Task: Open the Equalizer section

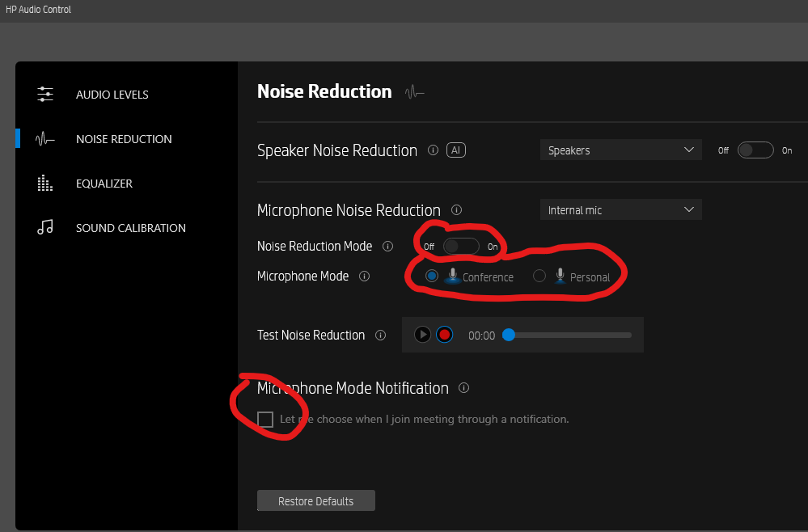Action: [104, 184]
